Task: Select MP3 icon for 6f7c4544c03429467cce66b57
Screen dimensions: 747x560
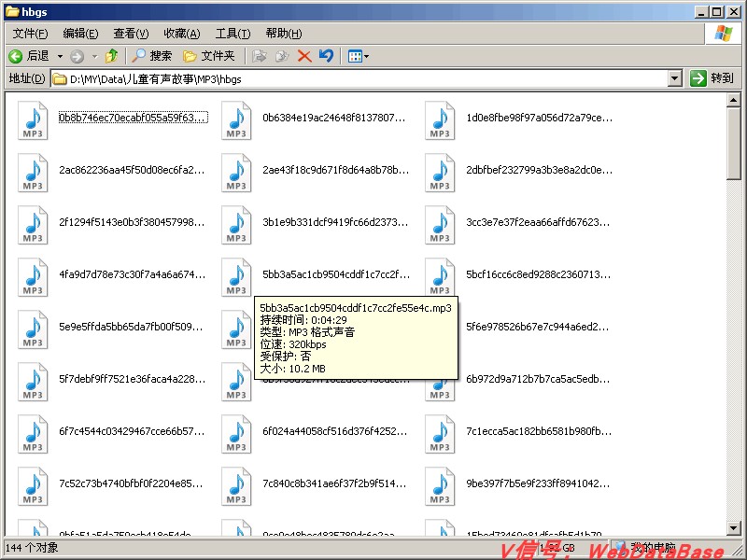Action: tap(33, 435)
